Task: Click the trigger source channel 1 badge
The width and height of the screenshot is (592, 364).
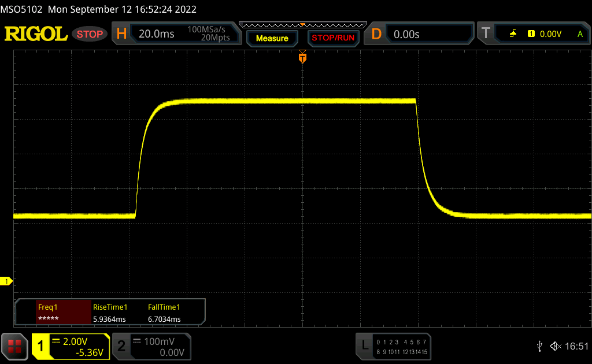Action: coord(531,34)
